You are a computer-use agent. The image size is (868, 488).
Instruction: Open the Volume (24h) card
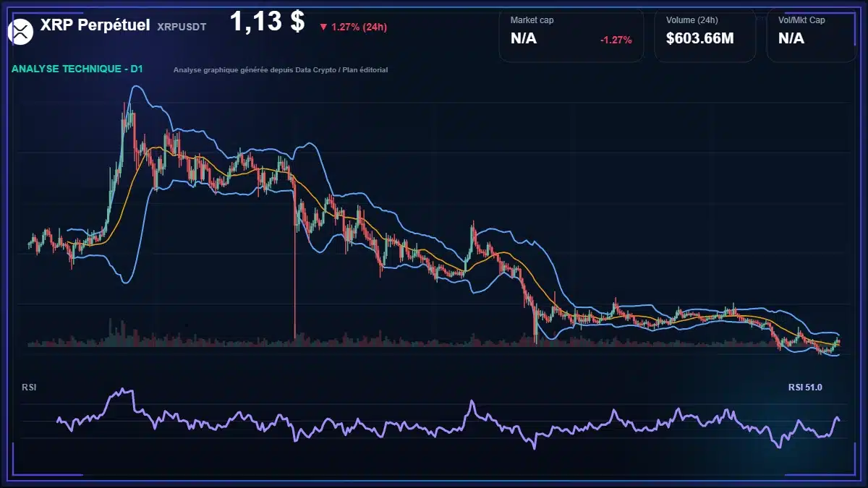click(705, 35)
